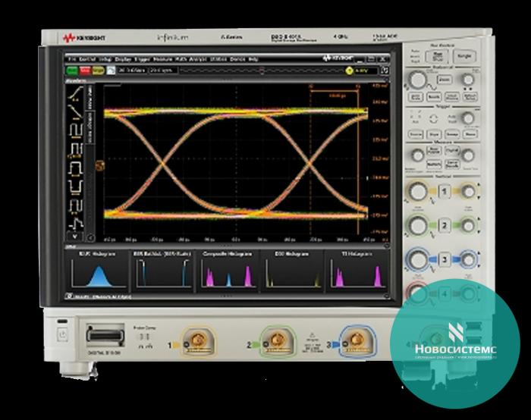Click the yellow channel 1 scale knob
This screenshot has width=531, height=420.
coord(417,192)
